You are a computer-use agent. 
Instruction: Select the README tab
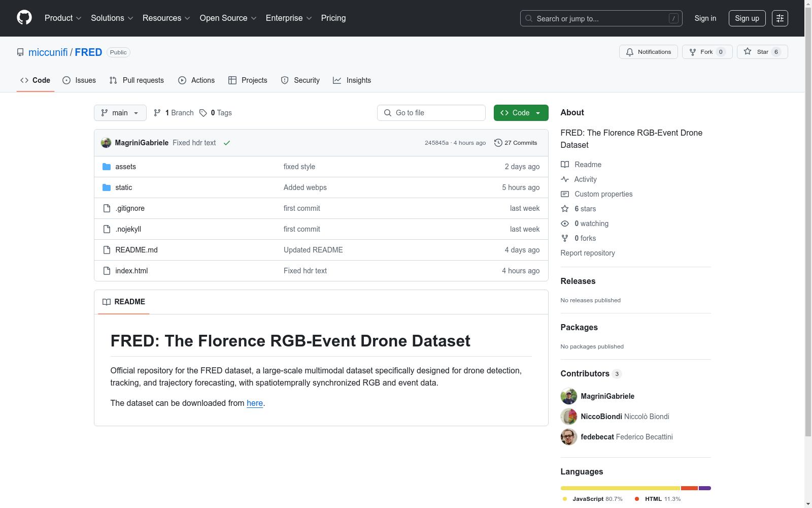(124, 302)
